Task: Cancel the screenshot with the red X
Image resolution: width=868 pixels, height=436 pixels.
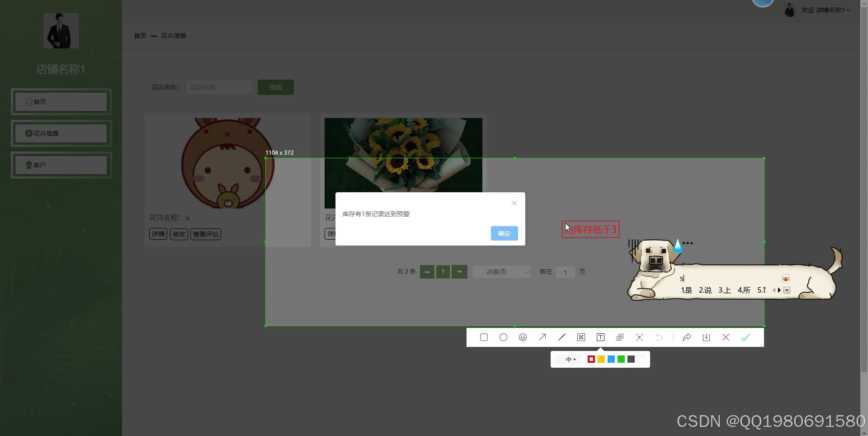Action: tap(726, 337)
